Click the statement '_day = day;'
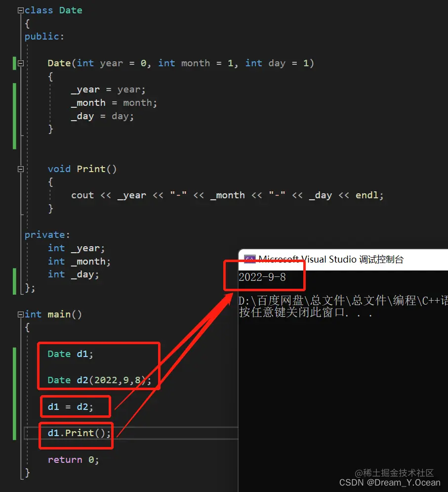The height and width of the screenshot is (492, 448). pyautogui.click(x=102, y=116)
